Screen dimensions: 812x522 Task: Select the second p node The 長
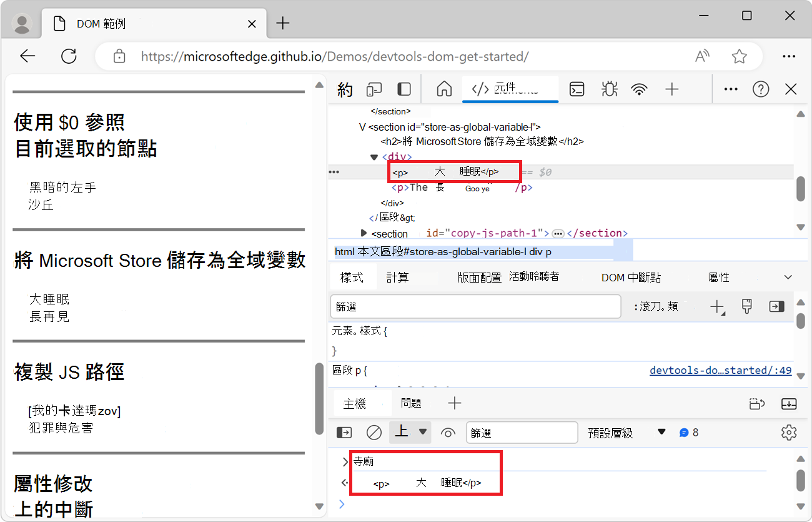(x=462, y=188)
